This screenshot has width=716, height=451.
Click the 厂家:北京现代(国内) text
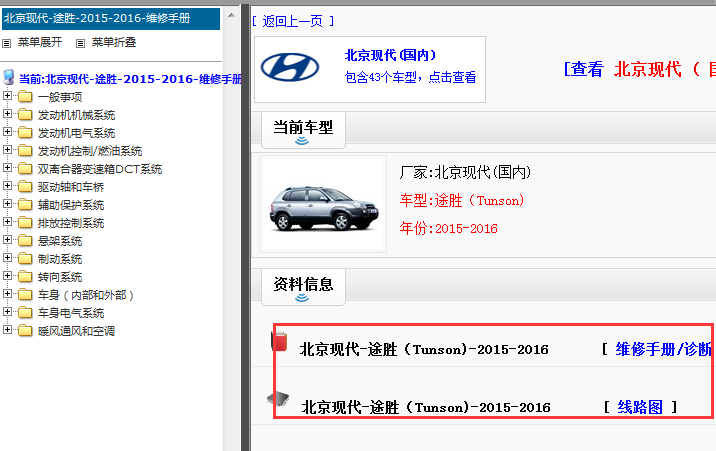[x=465, y=172]
